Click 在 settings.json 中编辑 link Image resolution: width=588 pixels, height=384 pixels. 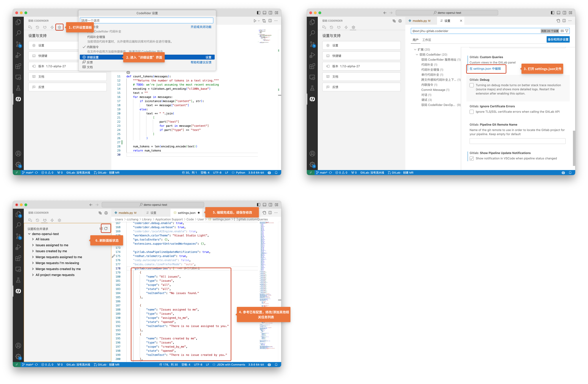[x=485, y=69]
